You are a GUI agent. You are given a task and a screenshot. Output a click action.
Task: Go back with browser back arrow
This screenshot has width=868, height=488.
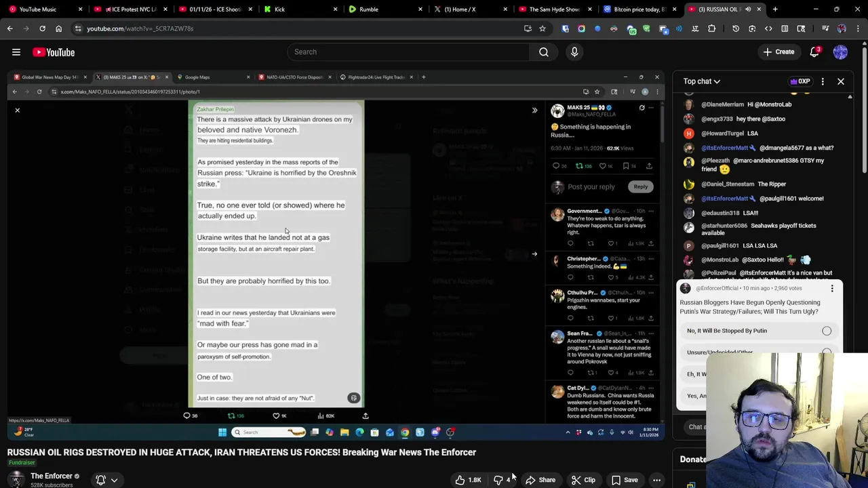[9, 28]
